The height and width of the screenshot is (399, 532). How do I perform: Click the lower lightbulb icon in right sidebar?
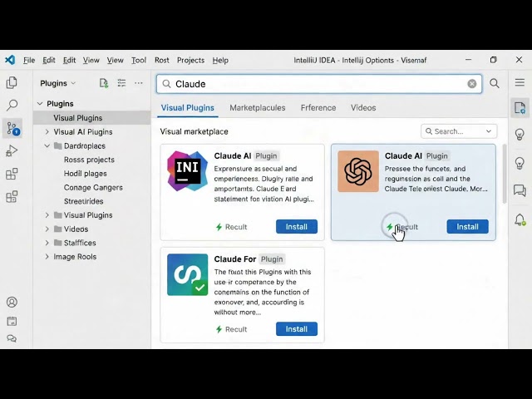point(520,163)
